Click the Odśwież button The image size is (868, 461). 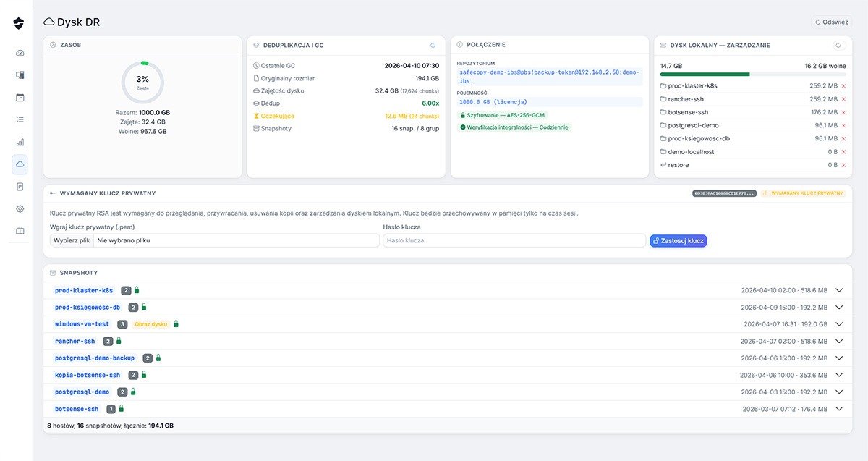(830, 22)
